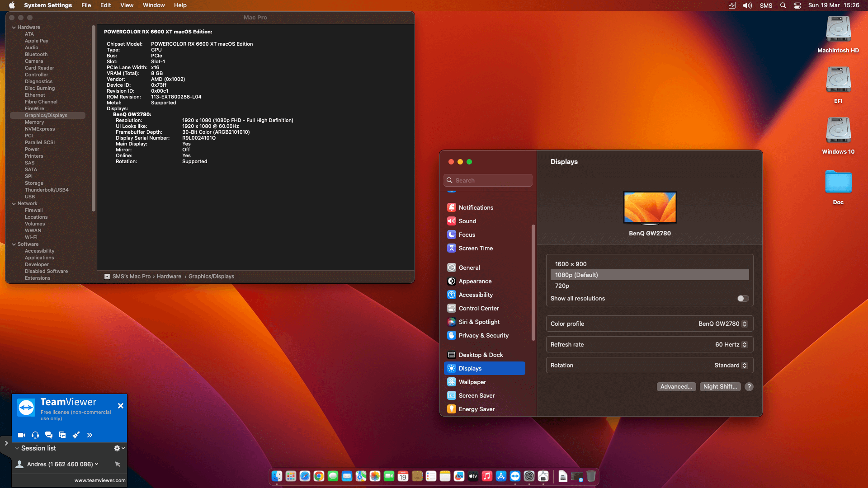Open Session list settings gear in TeamViewer
This screenshot has height=488, width=868.
tap(117, 448)
